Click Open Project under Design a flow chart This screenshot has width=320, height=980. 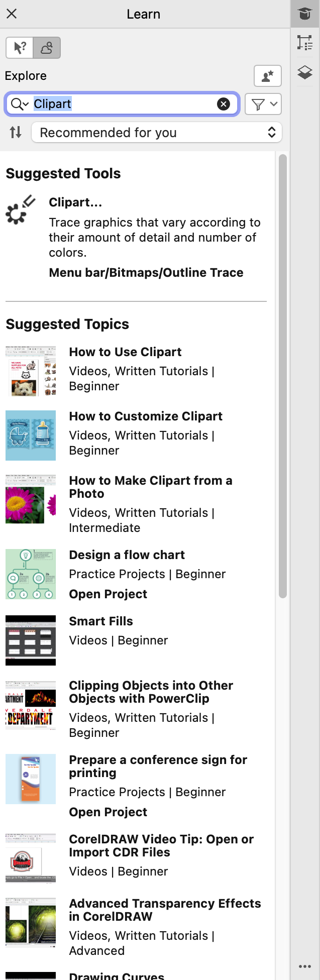(108, 594)
